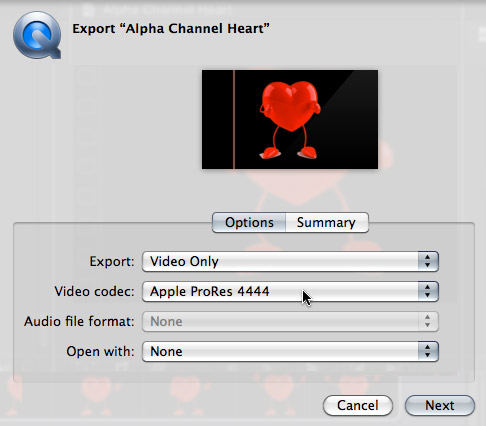The height and width of the screenshot is (426, 486).
Task: Switch to the Summary tab
Action: pos(327,222)
